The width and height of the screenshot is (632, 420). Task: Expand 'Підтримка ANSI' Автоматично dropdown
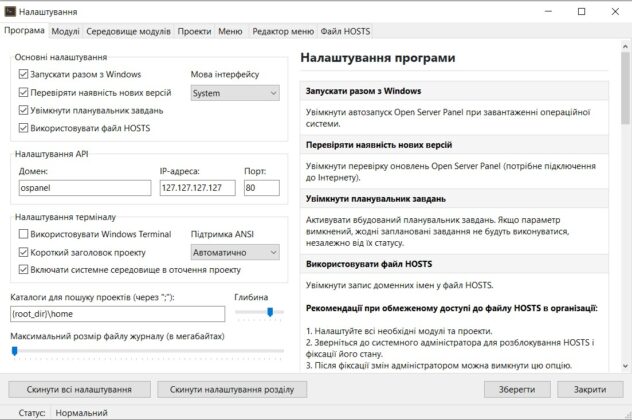click(x=234, y=252)
